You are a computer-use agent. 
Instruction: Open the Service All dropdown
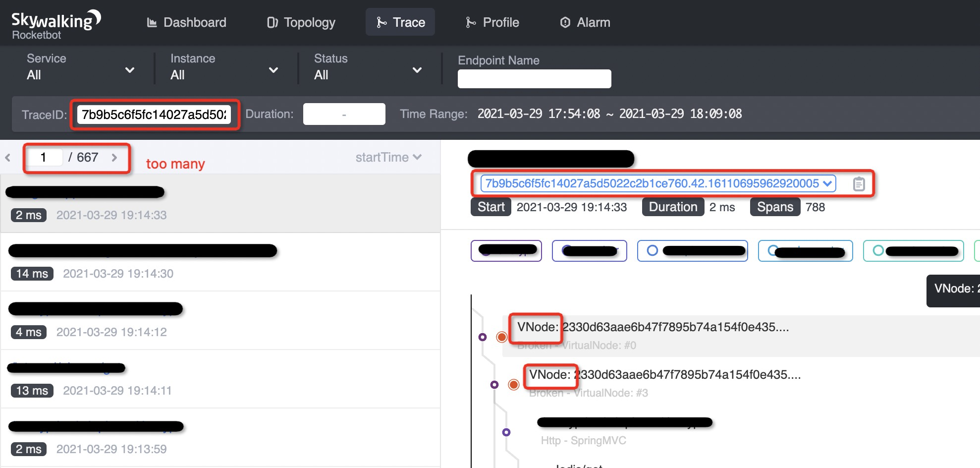[130, 70]
